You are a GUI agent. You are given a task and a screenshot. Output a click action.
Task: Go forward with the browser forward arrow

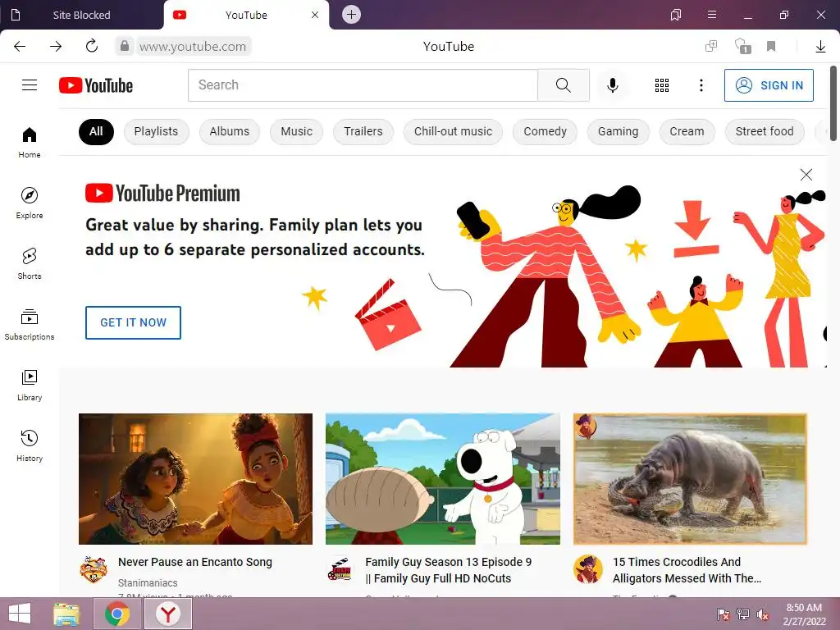click(x=56, y=47)
